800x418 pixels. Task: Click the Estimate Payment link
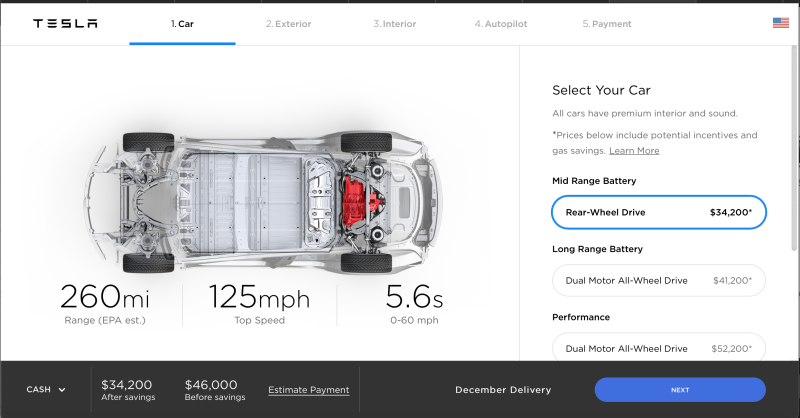tap(308, 390)
